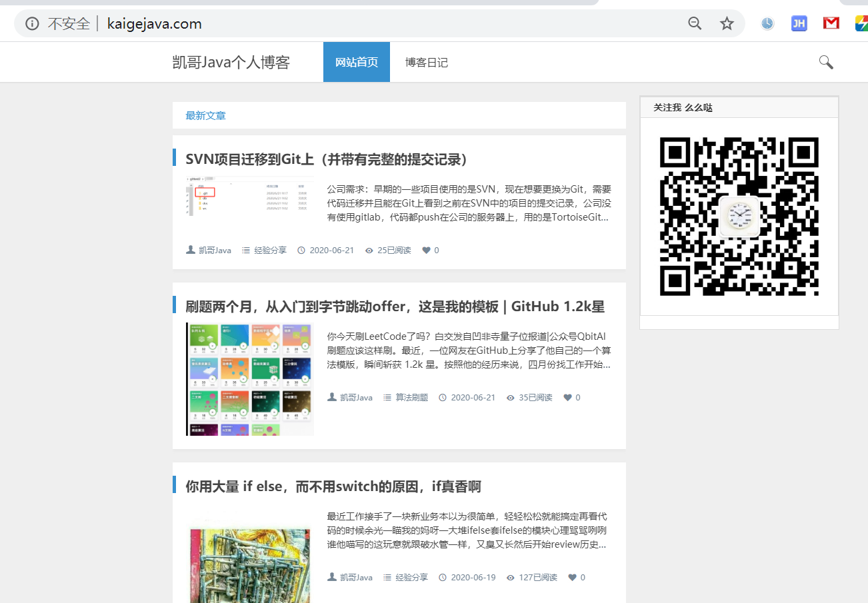The width and height of the screenshot is (868, 603).
Task: Click the 35已阅读 view count
Action: click(x=535, y=398)
